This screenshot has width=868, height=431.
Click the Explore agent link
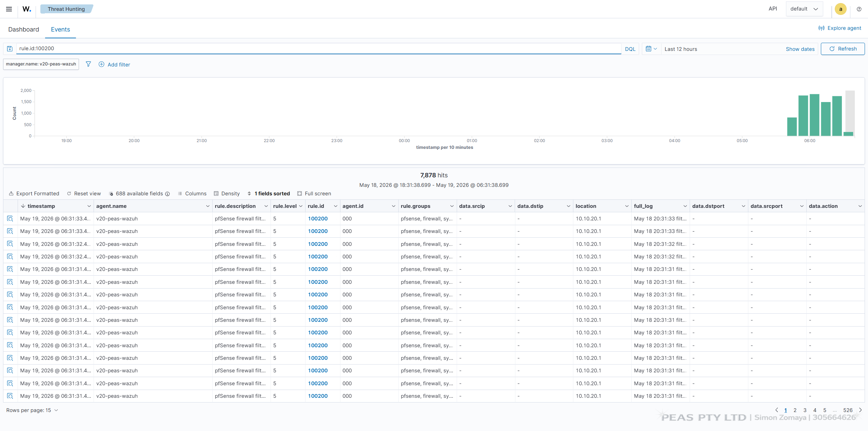click(x=840, y=28)
